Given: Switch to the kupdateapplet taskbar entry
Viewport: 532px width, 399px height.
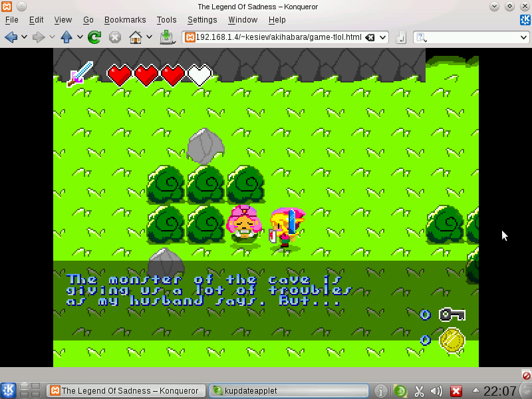Looking at the screenshot, I should [x=289, y=391].
